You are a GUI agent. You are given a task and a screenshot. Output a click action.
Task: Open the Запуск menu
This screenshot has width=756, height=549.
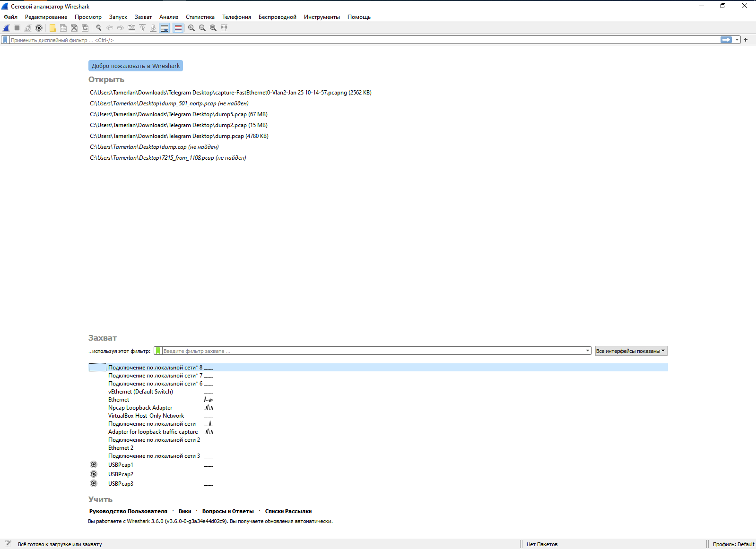coord(118,17)
